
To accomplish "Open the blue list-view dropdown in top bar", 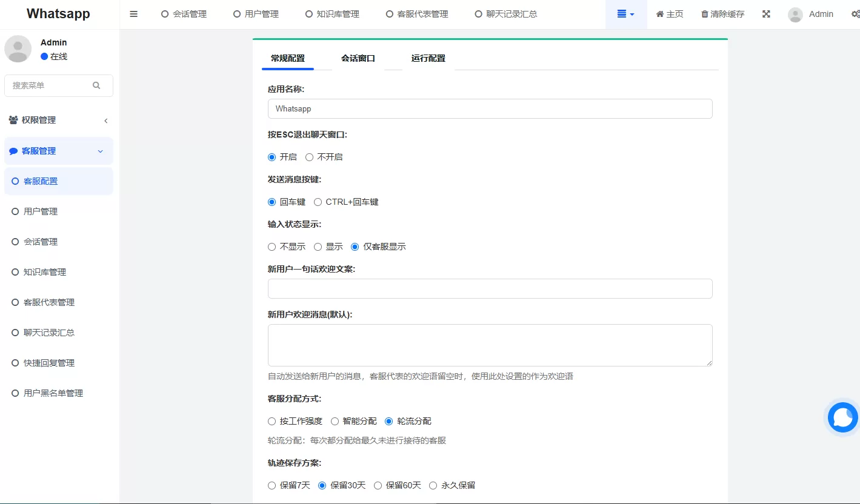I will point(626,14).
